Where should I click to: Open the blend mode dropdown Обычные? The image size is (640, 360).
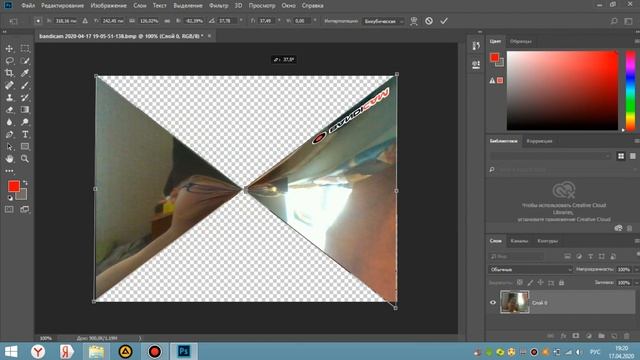[530, 269]
